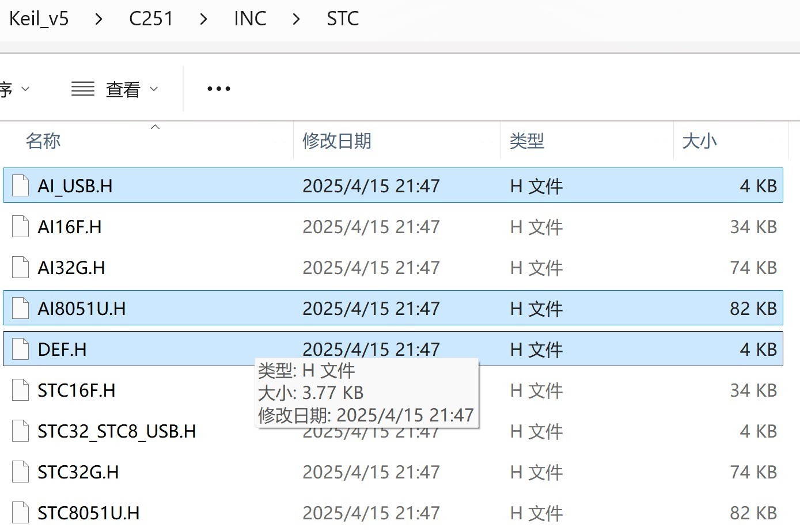Select file name STC16F.H
The height and width of the screenshot is (532, 800).
point(77,390)
